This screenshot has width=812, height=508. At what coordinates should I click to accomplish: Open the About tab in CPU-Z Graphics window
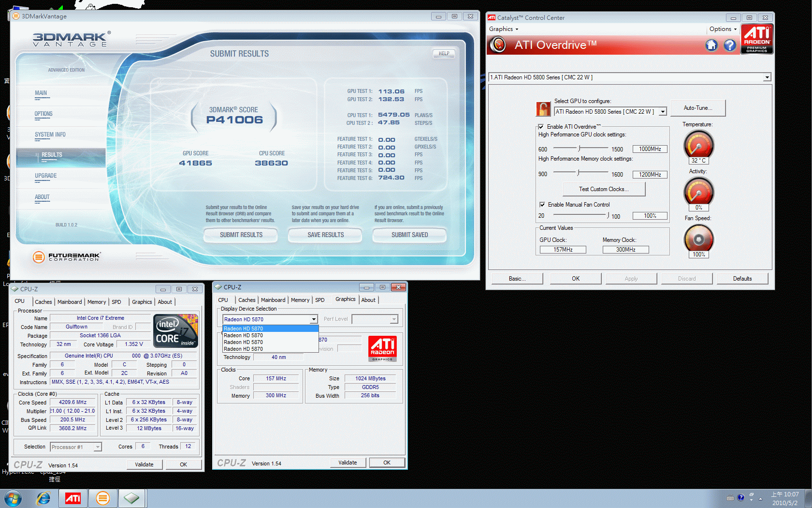[x=368, y=300]
